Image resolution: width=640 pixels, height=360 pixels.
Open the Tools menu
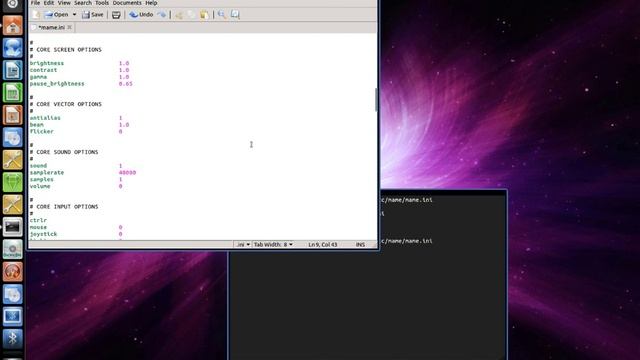[102, 3]
